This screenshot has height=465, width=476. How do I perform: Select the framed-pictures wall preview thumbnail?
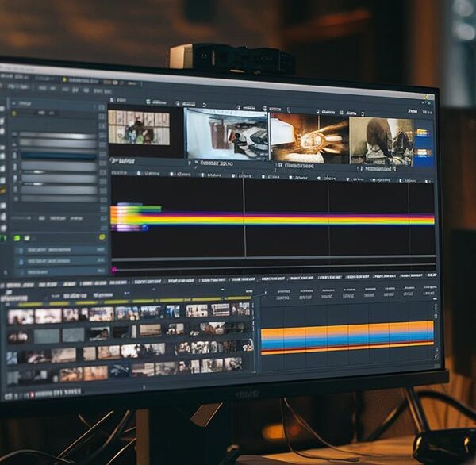139,127
